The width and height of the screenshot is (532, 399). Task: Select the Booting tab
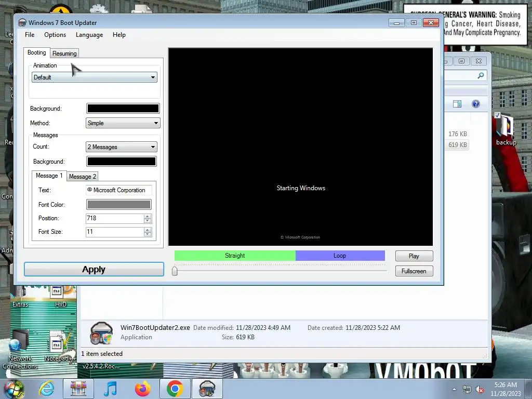click(x=37, y=52)
